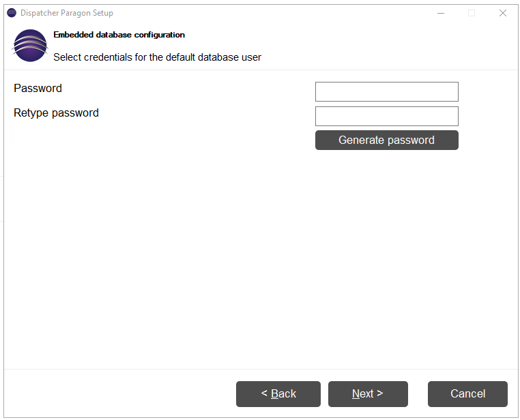Click the "Retype password" label text
Image resolution: width=520 pixels, height=420 pixels.
pyautogui.click(x=56, y=113)
